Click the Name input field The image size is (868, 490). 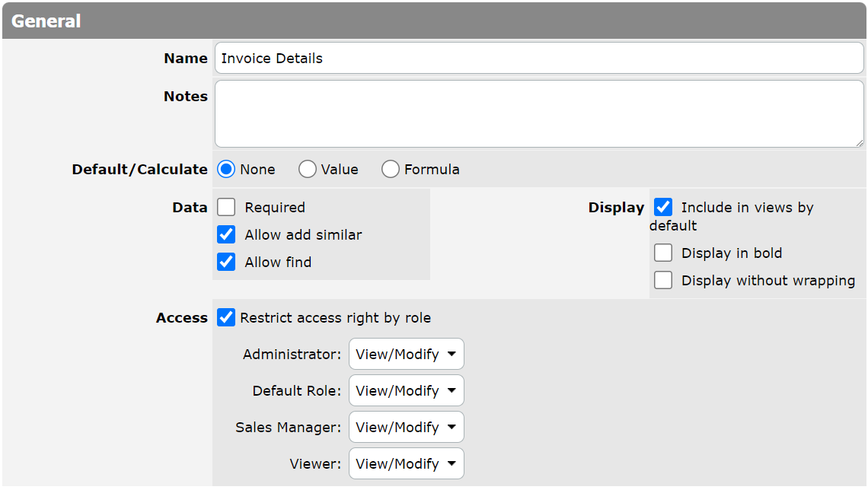pyautogui.click(x=538, y=58)
